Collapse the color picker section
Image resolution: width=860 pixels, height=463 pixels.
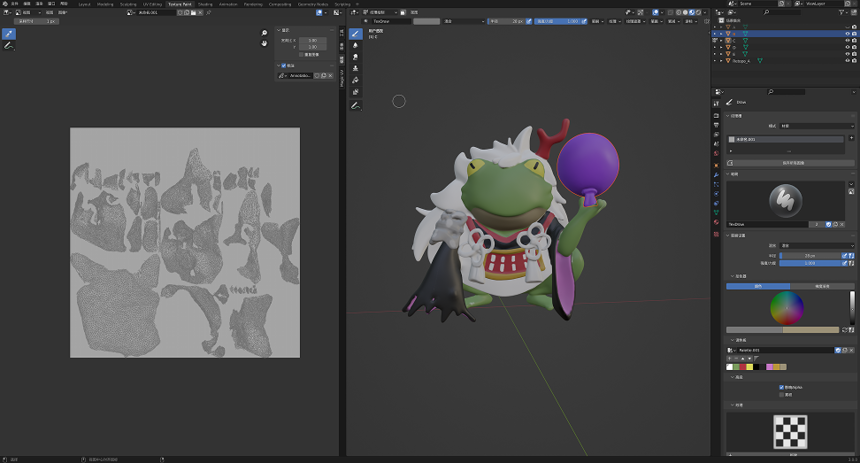pyautogui.click(x=732, y=276)
